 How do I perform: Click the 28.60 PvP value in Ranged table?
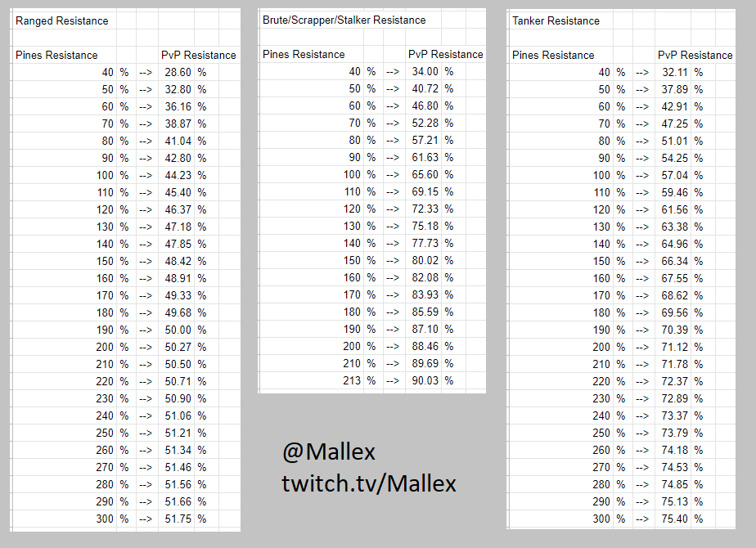(x=178, y=72)
